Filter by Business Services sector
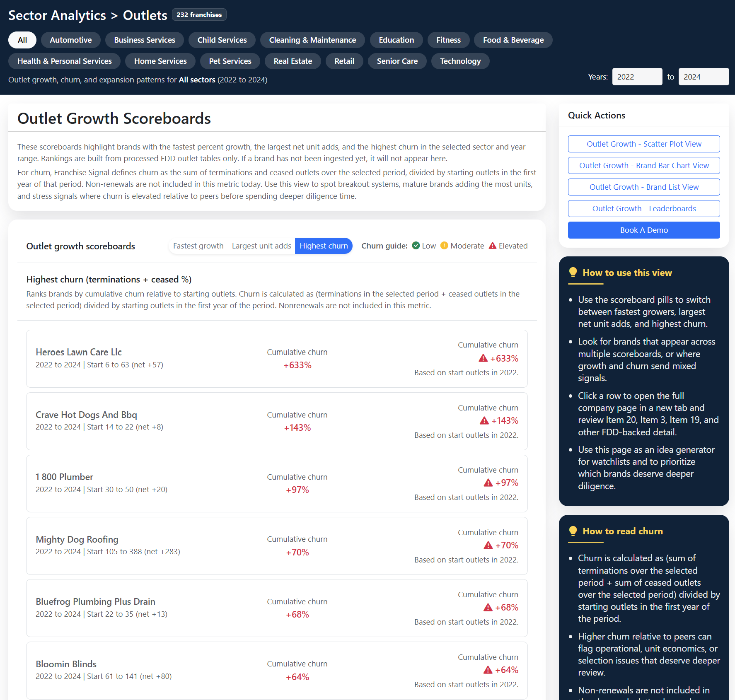The height and width of the screenshot is (700, 735). 145,40
